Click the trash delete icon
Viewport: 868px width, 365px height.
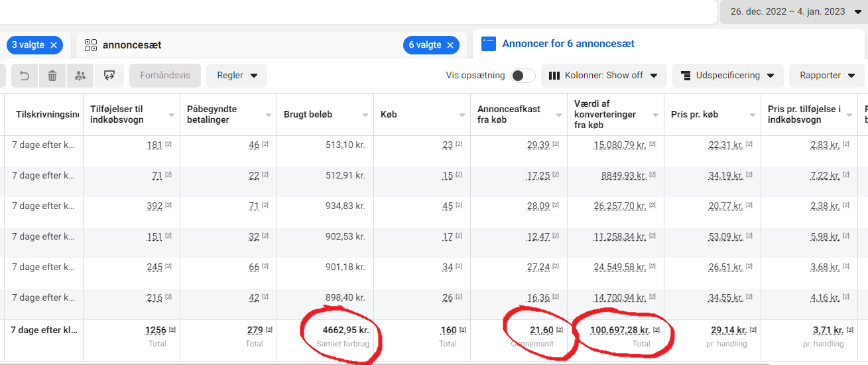[52, 76]
